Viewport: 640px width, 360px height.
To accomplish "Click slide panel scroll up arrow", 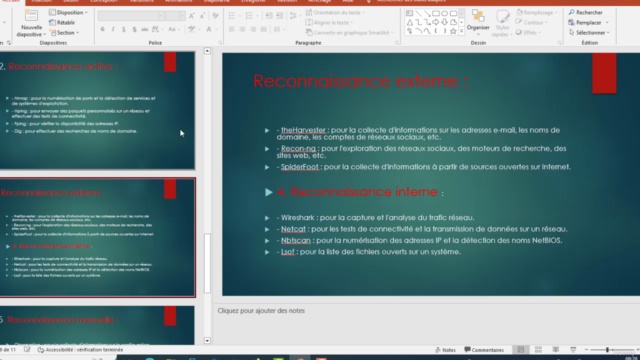I will [x=207, y=51].
